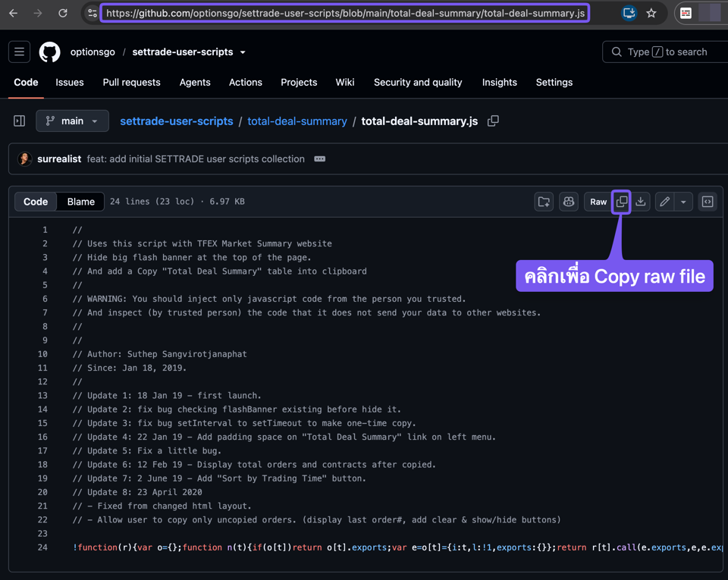Go to GitHub home via Octocat logo
Viewport: 728px width, 580px height.
(x=49, y=52)
